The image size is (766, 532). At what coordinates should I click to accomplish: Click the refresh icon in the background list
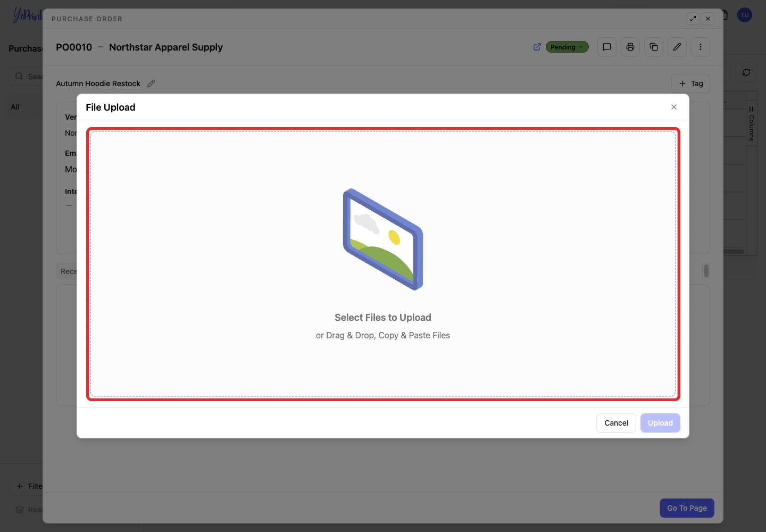(746, 72)
